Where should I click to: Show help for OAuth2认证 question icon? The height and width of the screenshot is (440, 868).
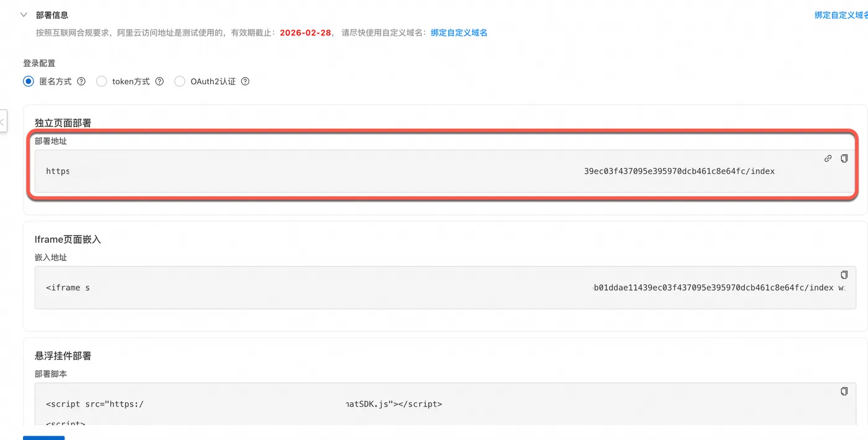[245, 81]
